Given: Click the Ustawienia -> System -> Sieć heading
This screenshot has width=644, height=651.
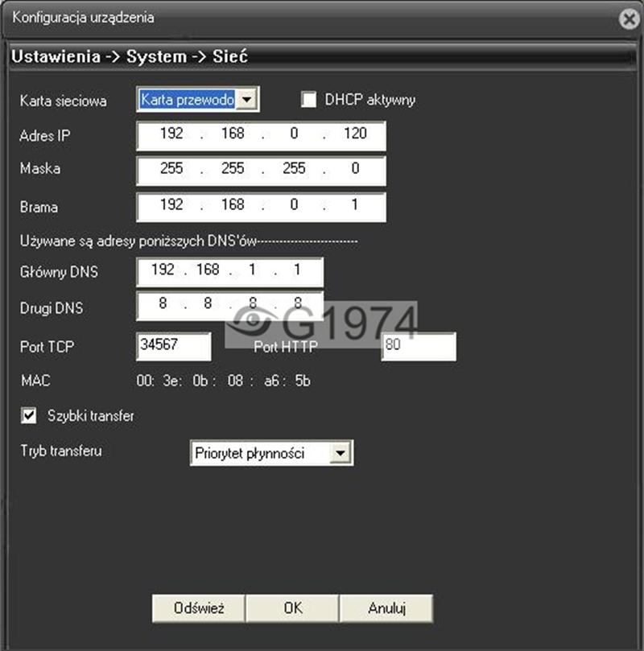Looking at the screenshot, I should coord(129,56).
